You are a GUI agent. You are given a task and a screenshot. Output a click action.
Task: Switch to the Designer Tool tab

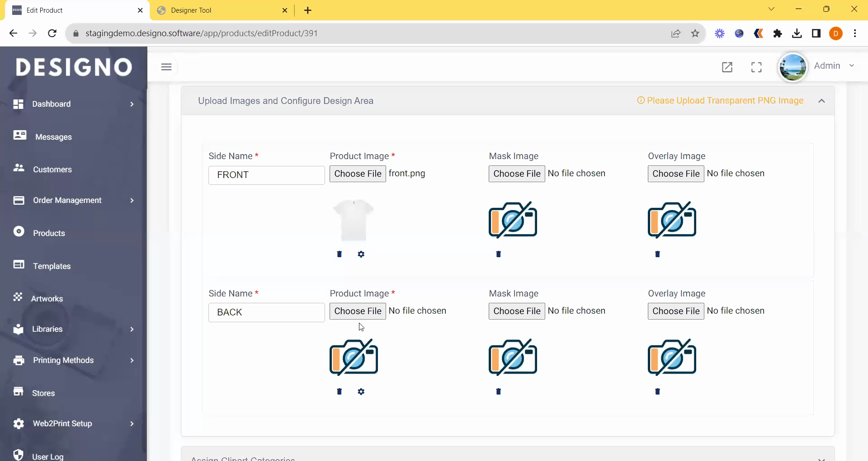click(x=191, y=10)
